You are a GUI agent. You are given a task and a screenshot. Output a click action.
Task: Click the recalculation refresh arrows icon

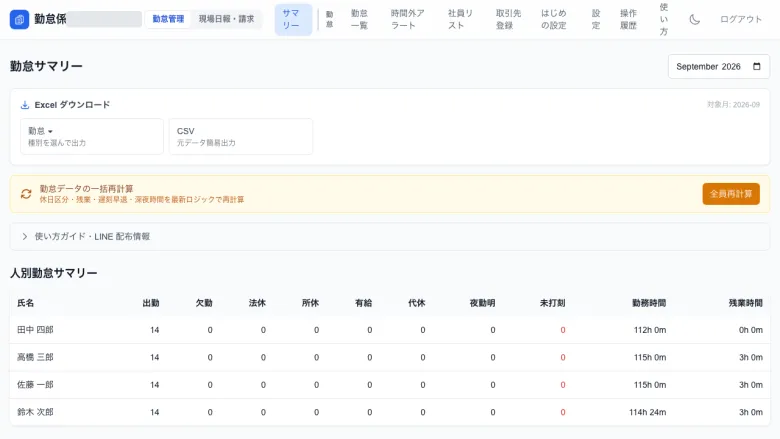click(x=26, y=194)
